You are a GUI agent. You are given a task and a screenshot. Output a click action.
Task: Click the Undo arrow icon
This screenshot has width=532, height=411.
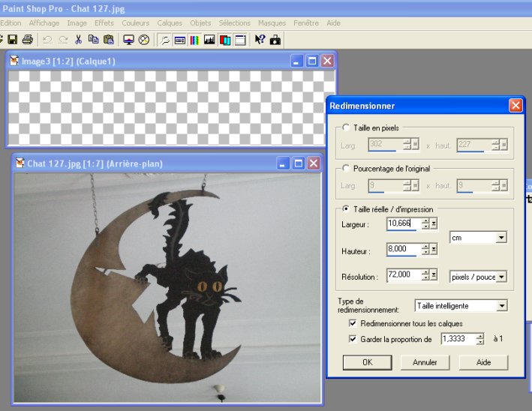47,40
